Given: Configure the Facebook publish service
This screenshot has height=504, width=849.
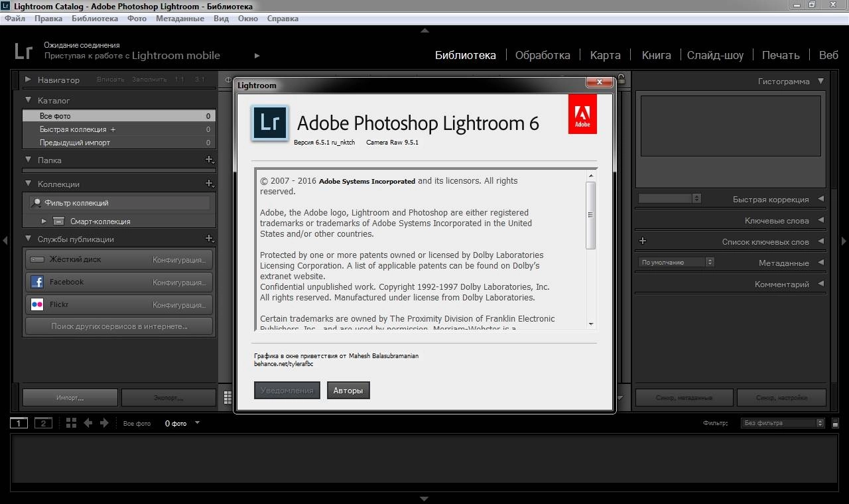Looking at the screenshot, I should pos(179,282).
